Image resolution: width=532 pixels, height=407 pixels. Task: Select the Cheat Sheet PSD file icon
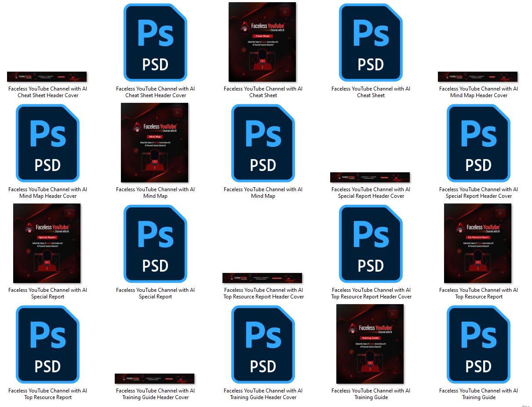[x=371, y=42]
